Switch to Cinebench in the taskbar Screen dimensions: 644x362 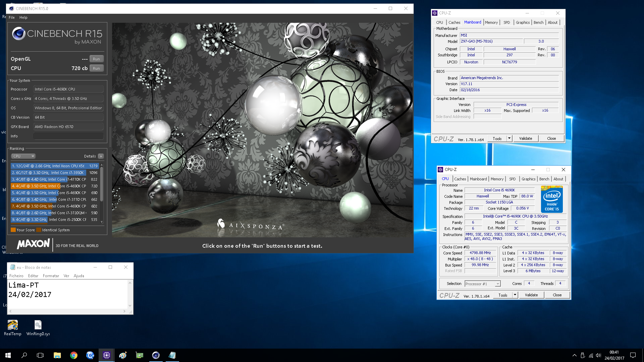[x=156, y=355]
